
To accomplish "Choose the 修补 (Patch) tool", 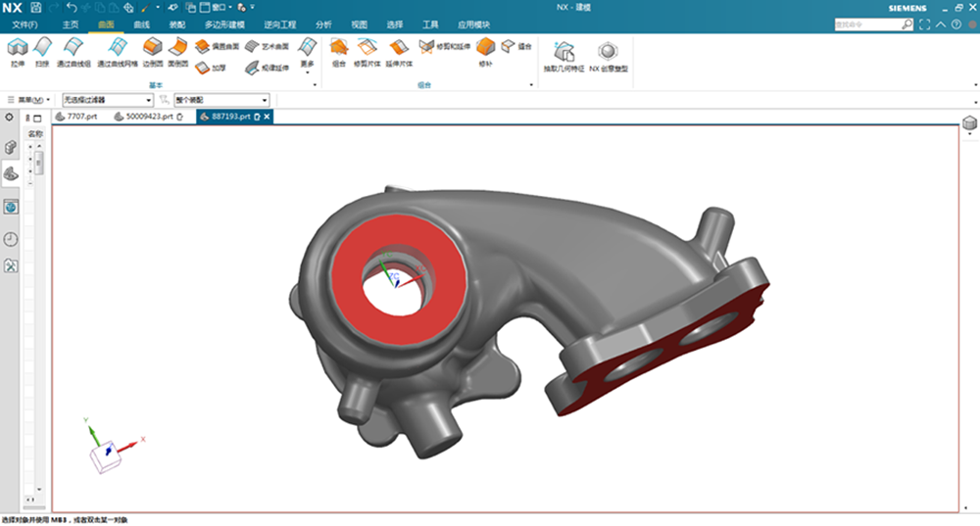I will point(485,50).
